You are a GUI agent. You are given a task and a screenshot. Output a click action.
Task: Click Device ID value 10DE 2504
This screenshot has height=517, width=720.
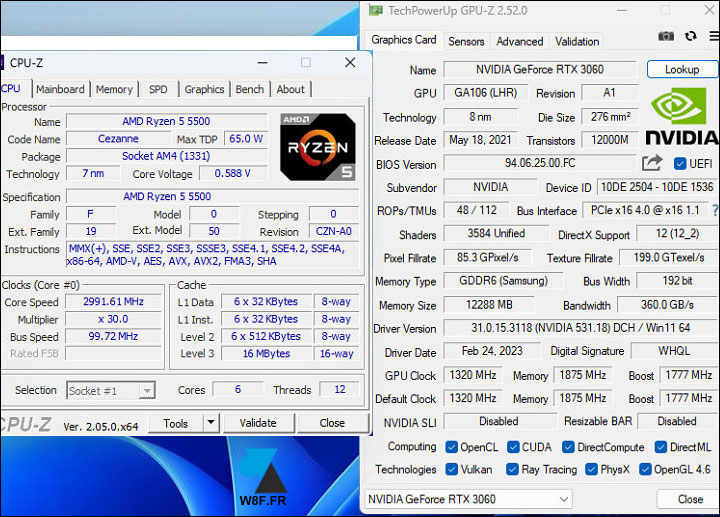coord(657,187)
